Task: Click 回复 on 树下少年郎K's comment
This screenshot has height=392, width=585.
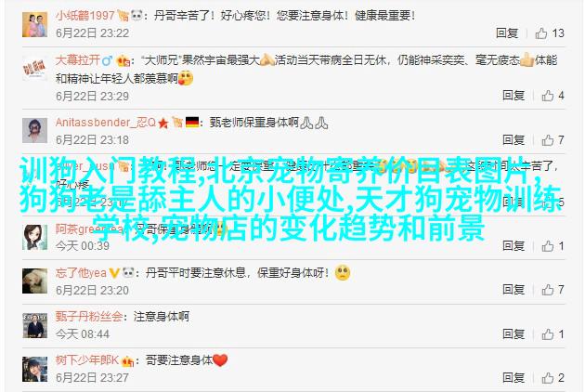Action: coord(513,377)
